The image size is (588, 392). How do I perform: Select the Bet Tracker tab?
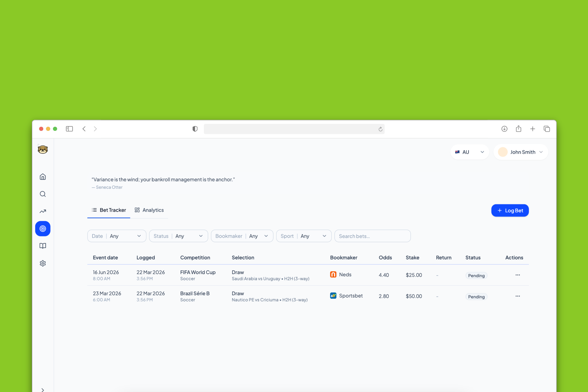coord(109,210)
